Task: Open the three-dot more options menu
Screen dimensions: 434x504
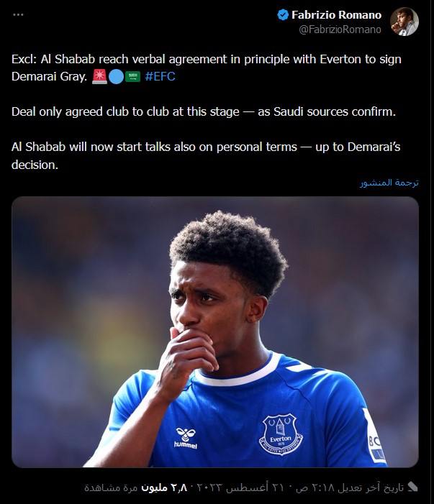Action: coord(18,15)
